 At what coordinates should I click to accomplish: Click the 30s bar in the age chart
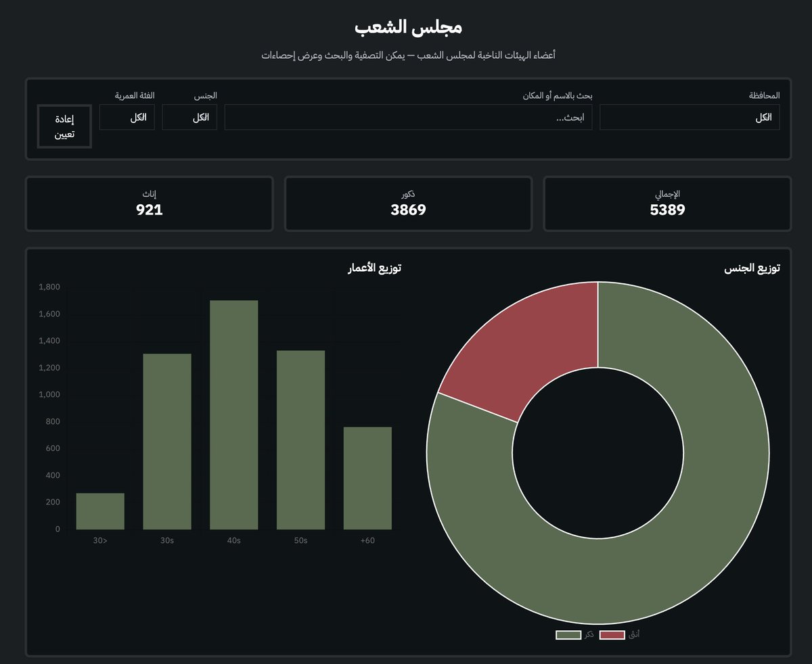(x=167, y=440)
